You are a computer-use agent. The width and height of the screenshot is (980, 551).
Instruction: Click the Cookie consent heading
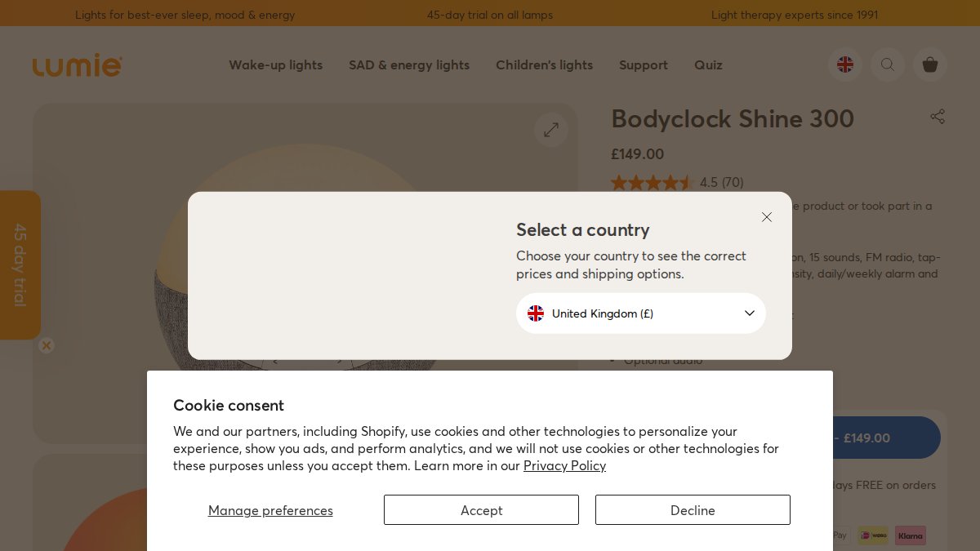coord(229,405)
